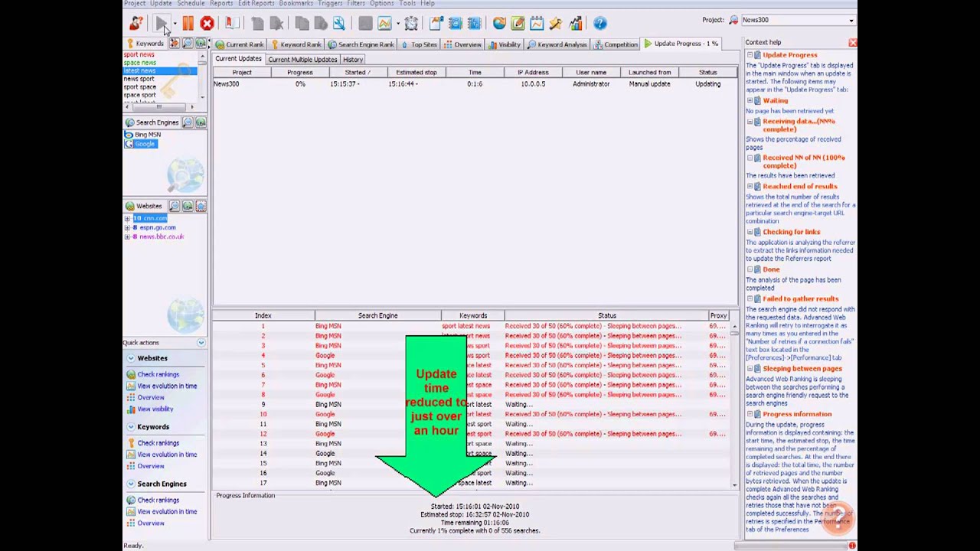
Task: Expand the news.bbc.co.uk website node
Action: coord(127,236)
